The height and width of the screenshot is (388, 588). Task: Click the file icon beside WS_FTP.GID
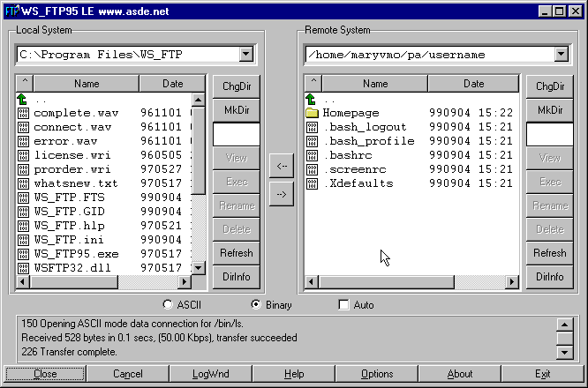pyautogui.click(x=23, y=213)
